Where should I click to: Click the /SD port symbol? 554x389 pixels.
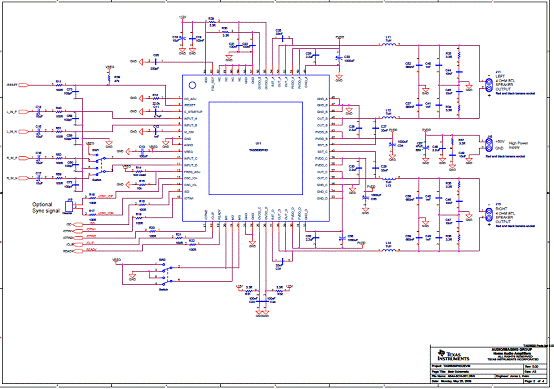click(78, 224)
